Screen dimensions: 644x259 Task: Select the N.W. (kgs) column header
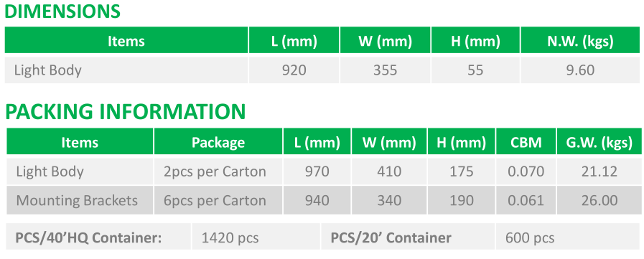(x=580, y=41)
